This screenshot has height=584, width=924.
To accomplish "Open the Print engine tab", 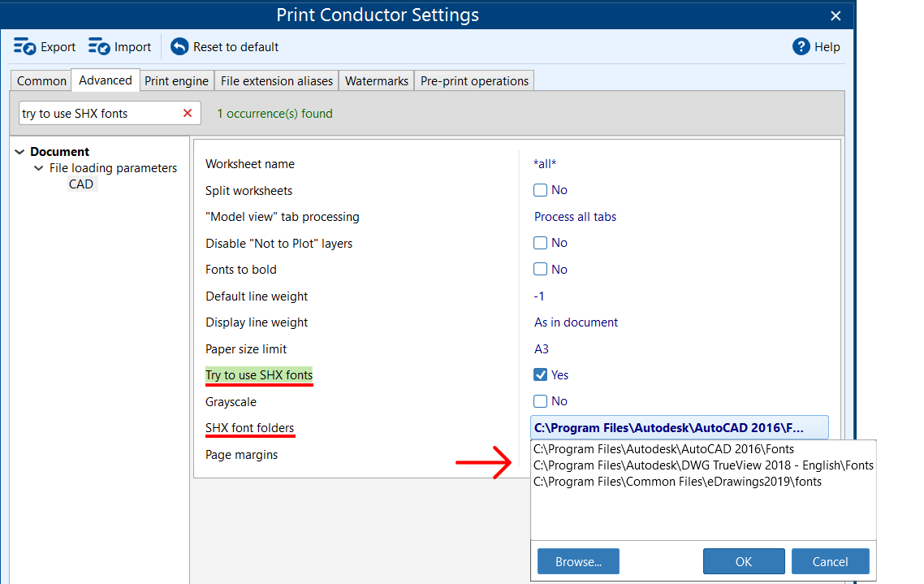I will 177,81.
